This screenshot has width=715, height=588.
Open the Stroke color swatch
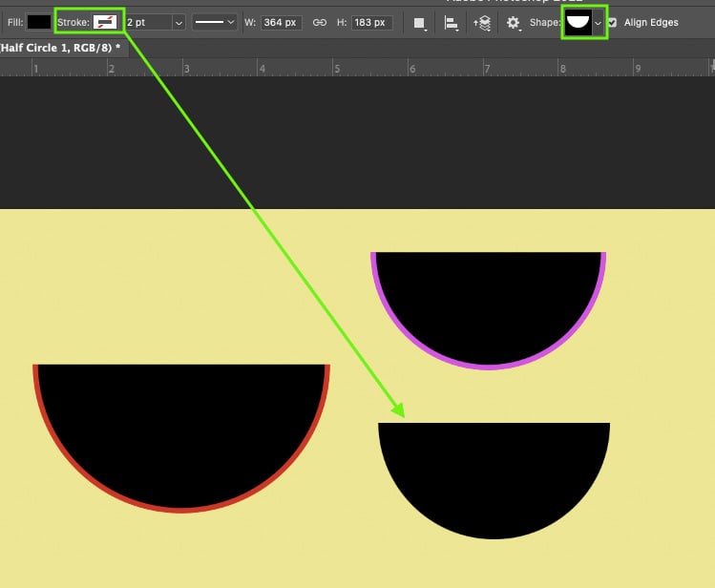[105, 22]
